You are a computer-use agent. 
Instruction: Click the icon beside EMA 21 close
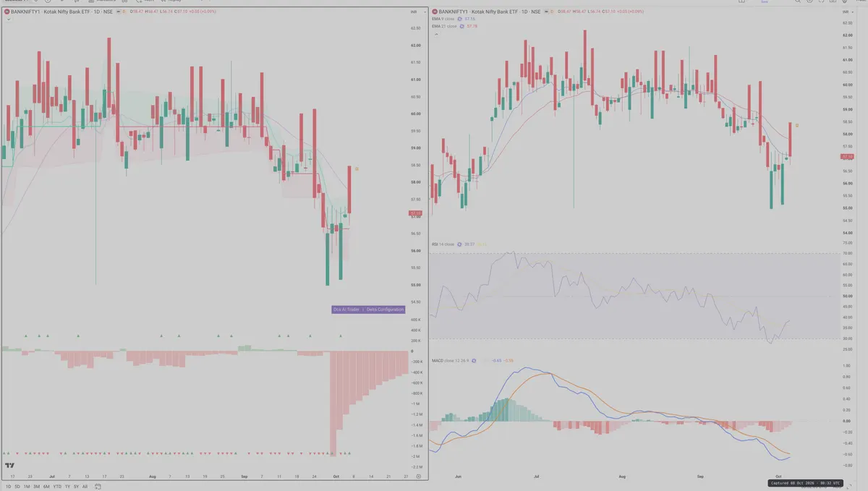463,26
